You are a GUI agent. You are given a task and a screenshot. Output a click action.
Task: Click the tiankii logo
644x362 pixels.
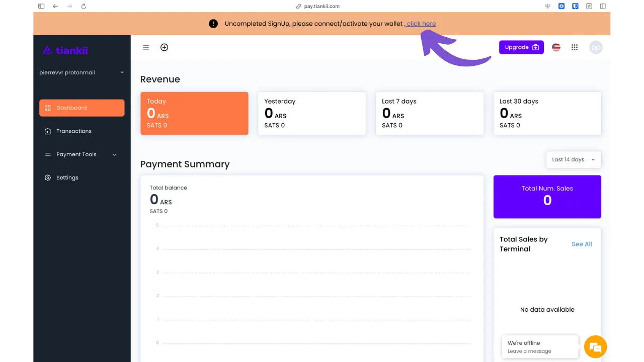pos(65,50)
